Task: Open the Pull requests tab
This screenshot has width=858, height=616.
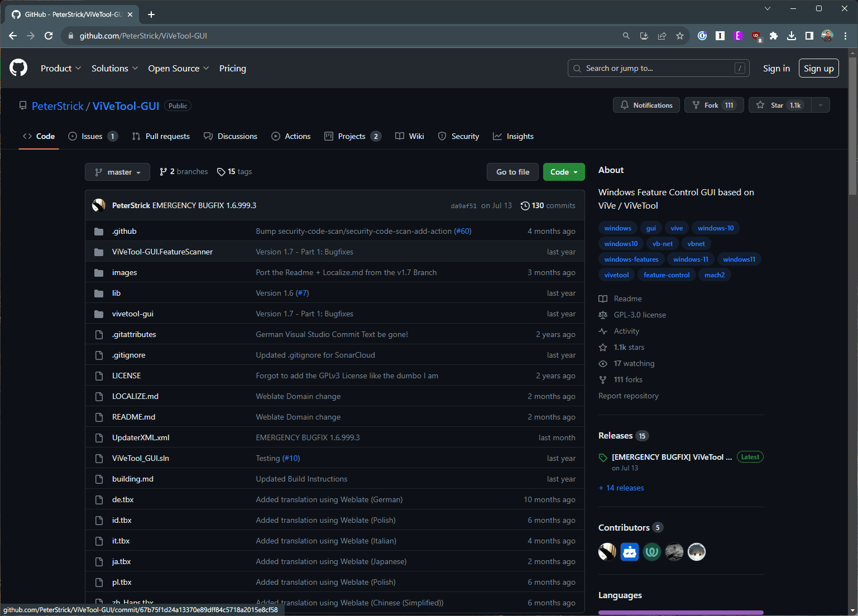Action: pos(161,136)
